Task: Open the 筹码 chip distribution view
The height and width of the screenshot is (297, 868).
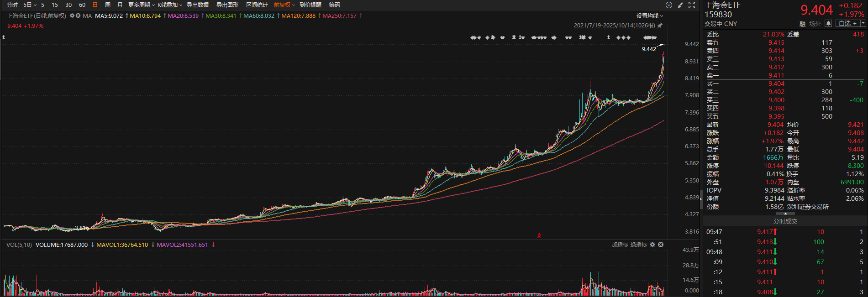Action: (335, 5)
